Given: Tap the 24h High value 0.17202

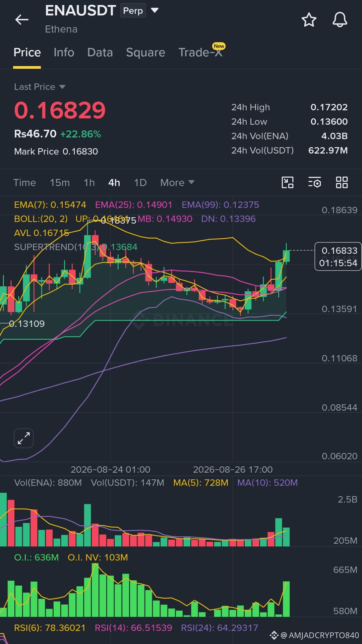Looking at the screenshot, I should click(x=329, y=107).
